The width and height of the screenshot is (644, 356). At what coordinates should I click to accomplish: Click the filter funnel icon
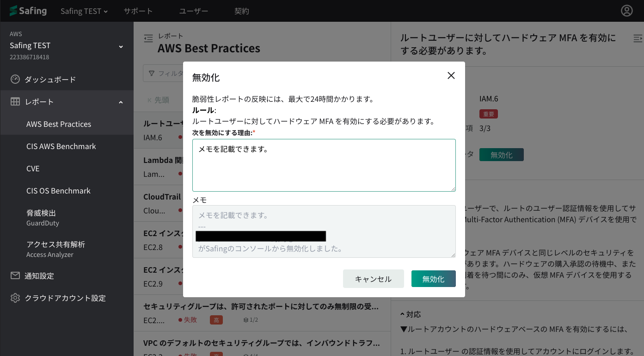tap(152, 73)
